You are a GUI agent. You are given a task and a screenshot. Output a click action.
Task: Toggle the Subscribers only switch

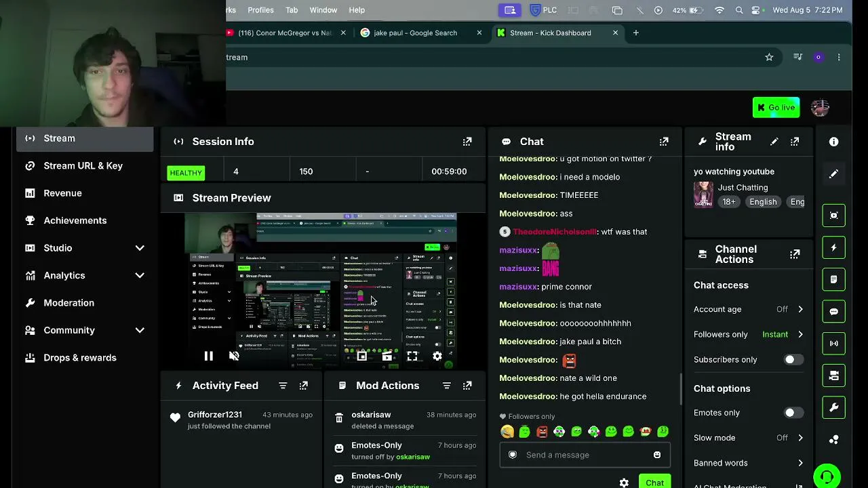click(x=793, y=360)
